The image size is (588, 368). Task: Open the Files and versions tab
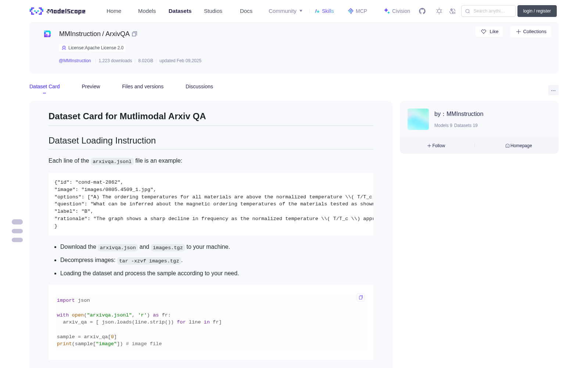143,86
